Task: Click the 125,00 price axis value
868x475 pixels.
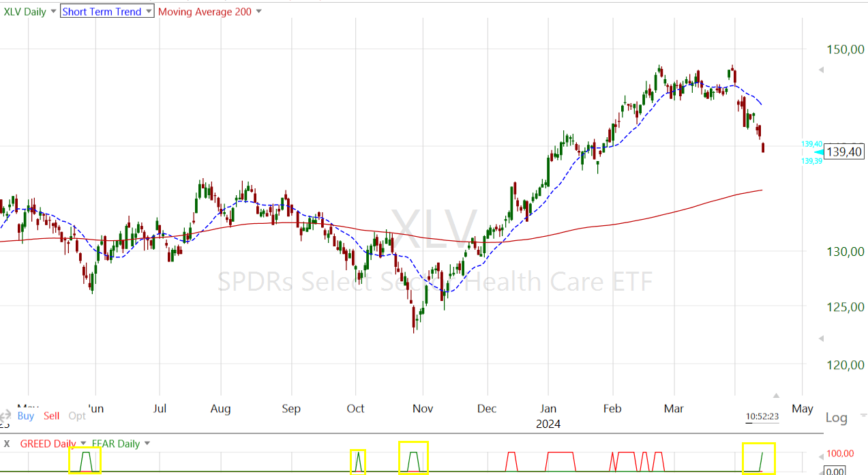Action: 845,307
